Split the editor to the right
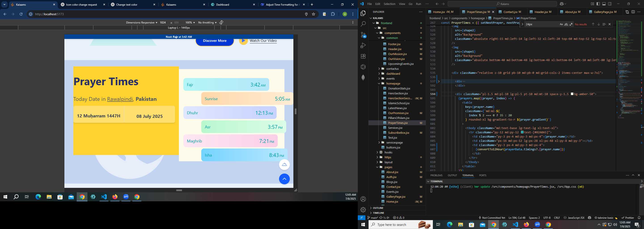This screenshot has height=229, width=644. point(633,12)
